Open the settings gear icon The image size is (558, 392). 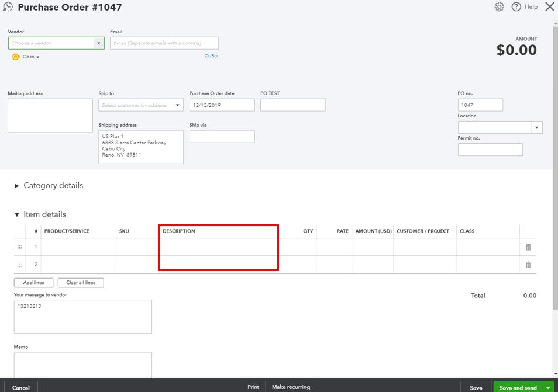click(500, 6)
